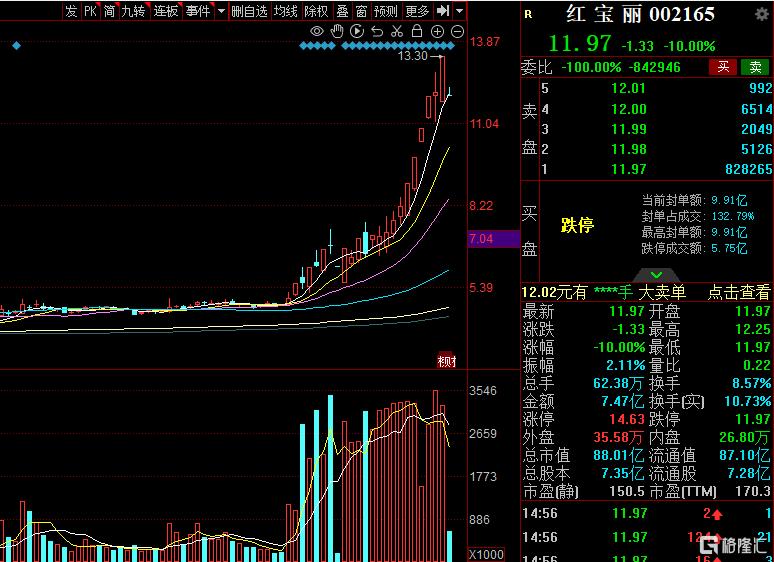The image size is (774, 562).
Task: Open the dropdown arrow at toolbar right end
Action: [x=460, y=11]
